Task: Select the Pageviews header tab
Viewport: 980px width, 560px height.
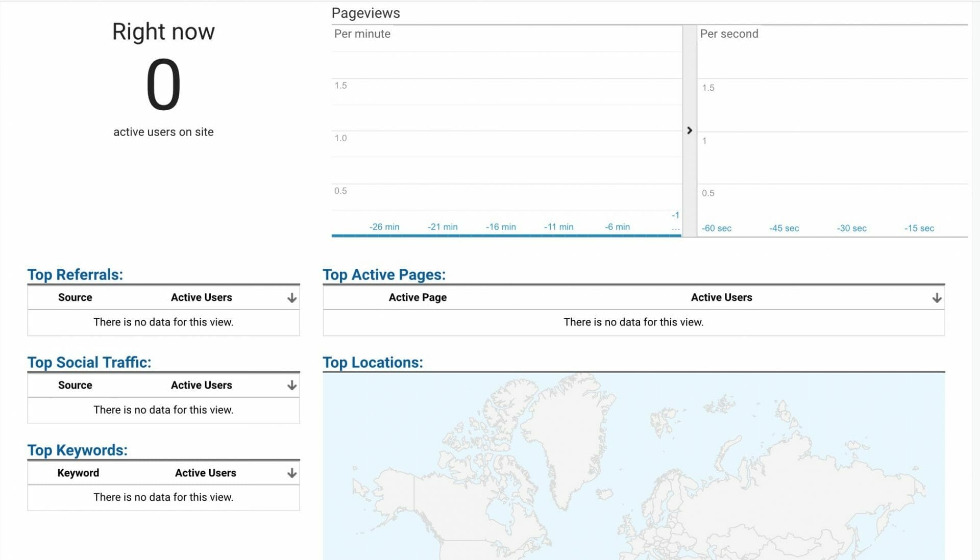Action: pyautogui.click(x=365, y=13)
